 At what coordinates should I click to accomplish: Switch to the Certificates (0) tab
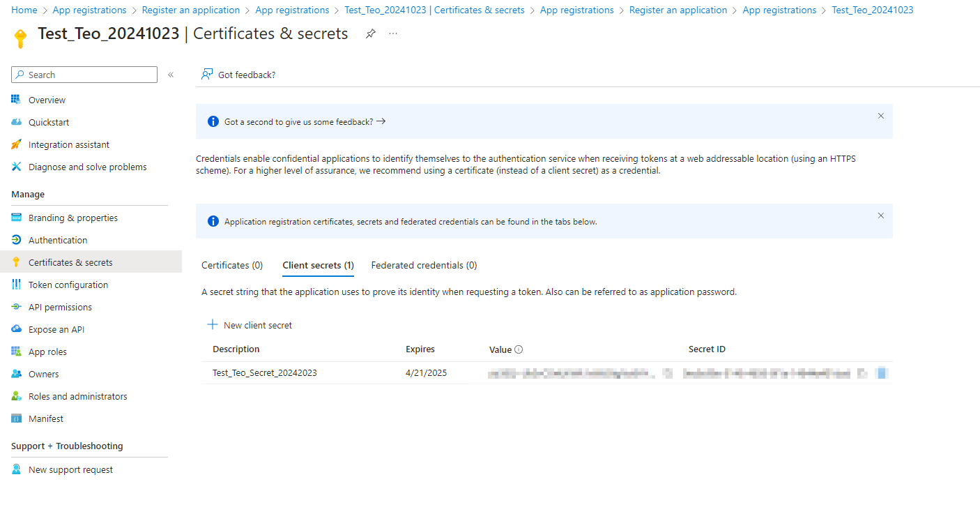(x=232, y=265)
